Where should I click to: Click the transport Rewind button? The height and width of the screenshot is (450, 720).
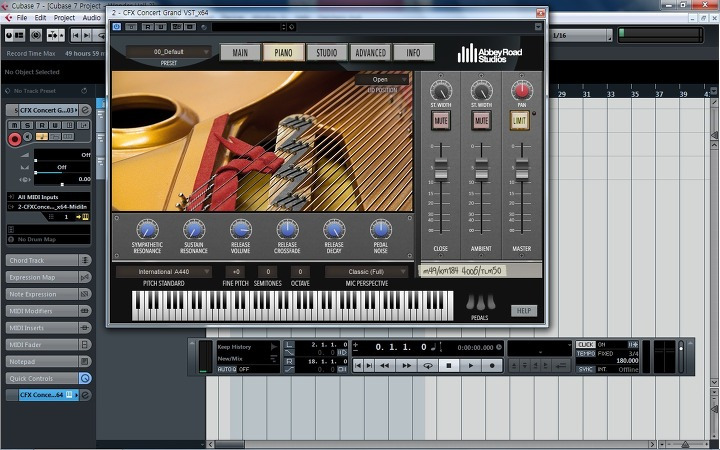[x=384, y=366]
